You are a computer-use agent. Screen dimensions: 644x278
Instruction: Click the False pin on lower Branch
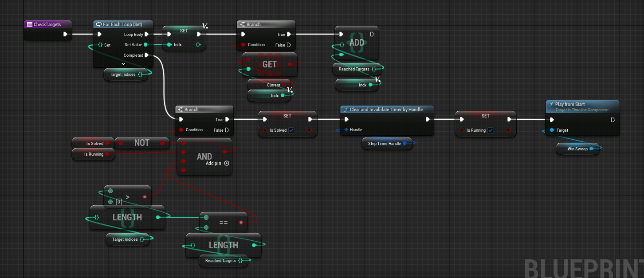(227, 130)
